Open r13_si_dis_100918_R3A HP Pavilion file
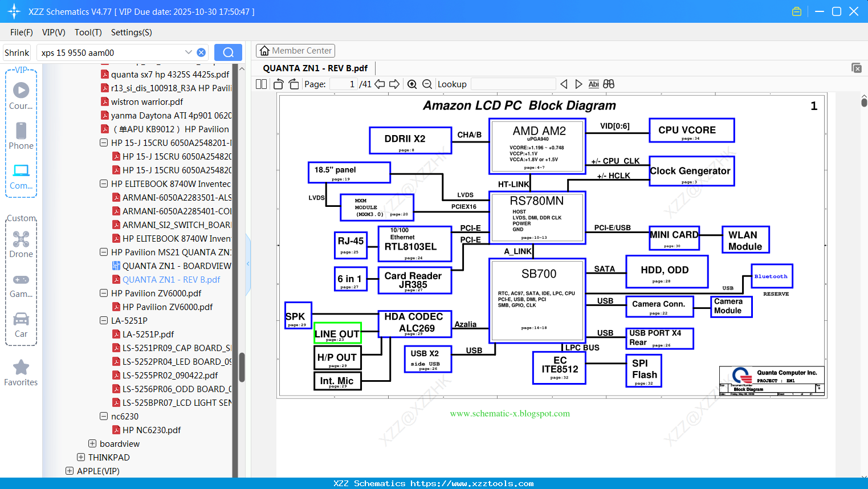868x489 pixels. (x=171, y=88)
